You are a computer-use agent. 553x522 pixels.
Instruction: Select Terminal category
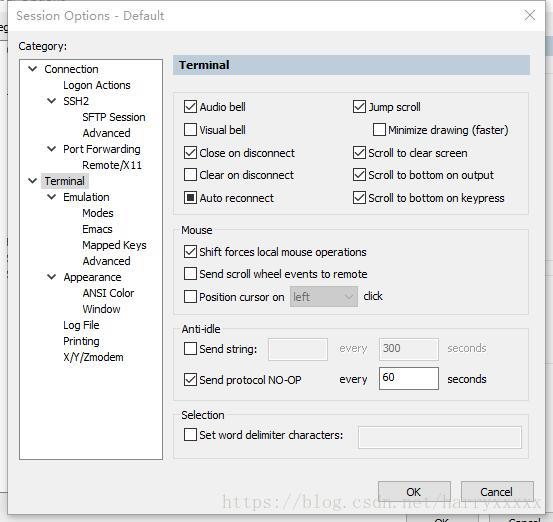[x=65, y=181]
